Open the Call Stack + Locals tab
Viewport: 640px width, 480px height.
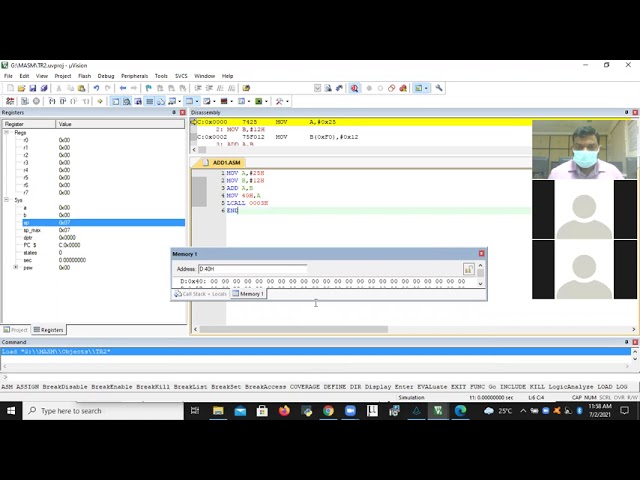[203, 294]
